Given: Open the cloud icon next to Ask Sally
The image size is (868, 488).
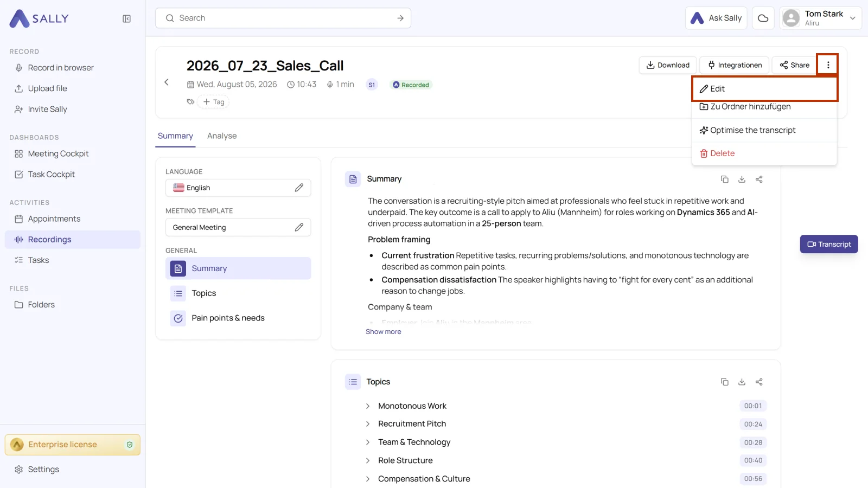Looking at the screenshot, I should pos(763,18).
